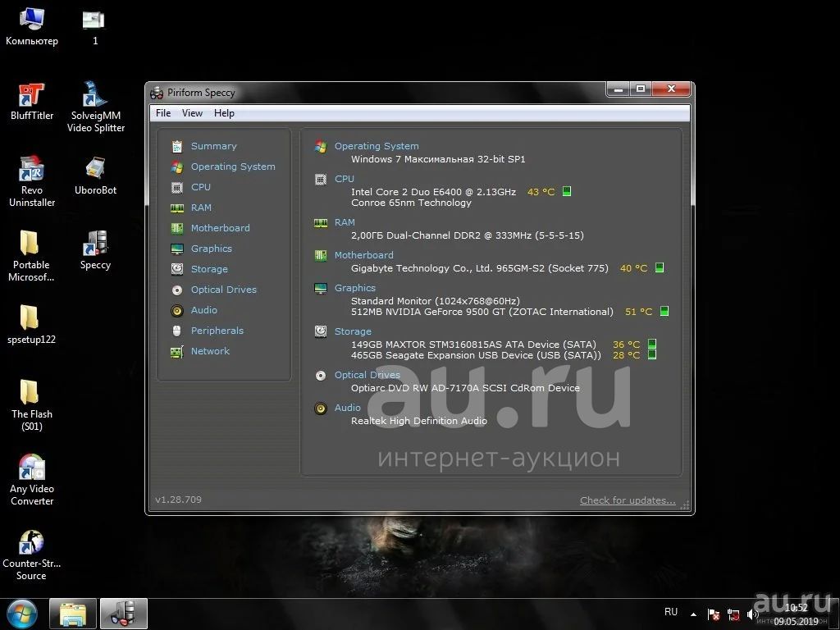Open the spsetup122 folder
The height and width of the screenshot is (630, 840).
31,325
